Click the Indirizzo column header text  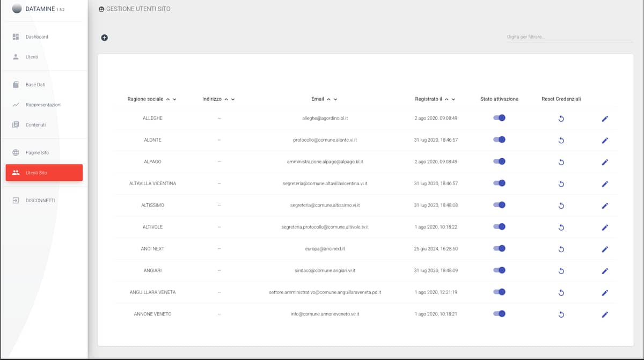tap(212, 99)
